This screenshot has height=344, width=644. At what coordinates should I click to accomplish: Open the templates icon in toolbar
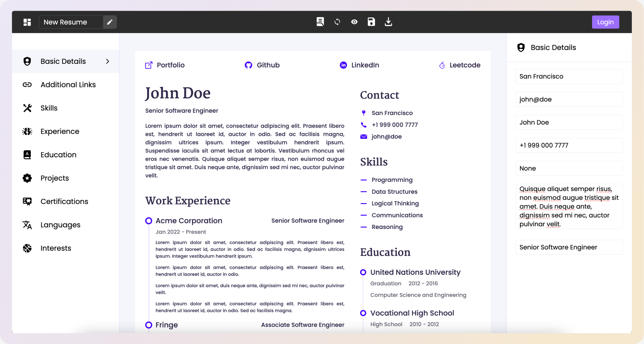click(320, 22)
